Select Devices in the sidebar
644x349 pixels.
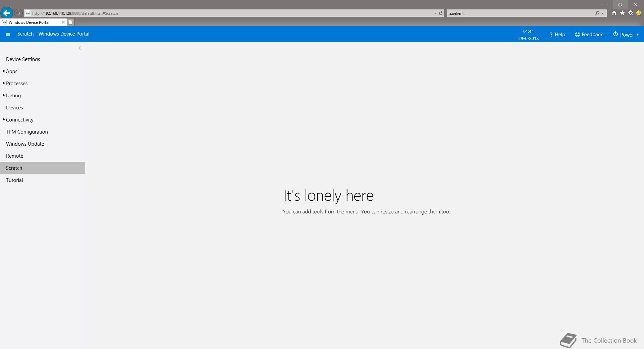click(43, 108)
